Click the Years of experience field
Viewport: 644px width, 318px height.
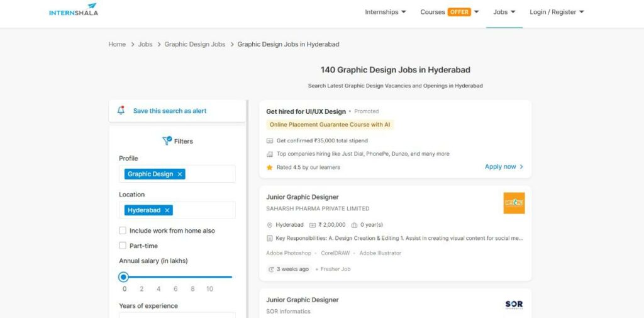(x=177, y=315)
